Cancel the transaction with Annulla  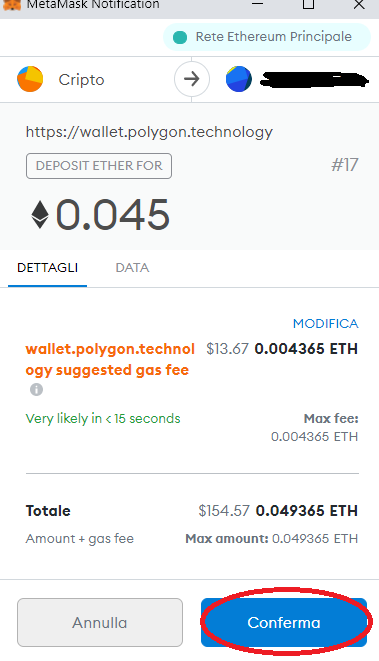[100, 622]
